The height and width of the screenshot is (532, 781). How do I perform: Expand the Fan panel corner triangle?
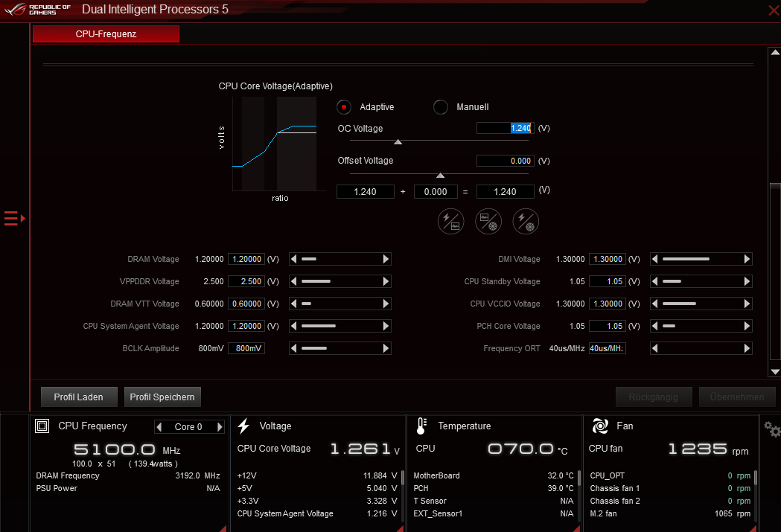click(753, 528)
